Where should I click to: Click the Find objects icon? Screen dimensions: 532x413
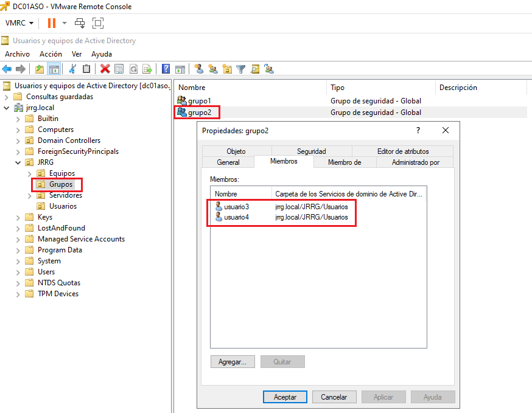(255, 69)
